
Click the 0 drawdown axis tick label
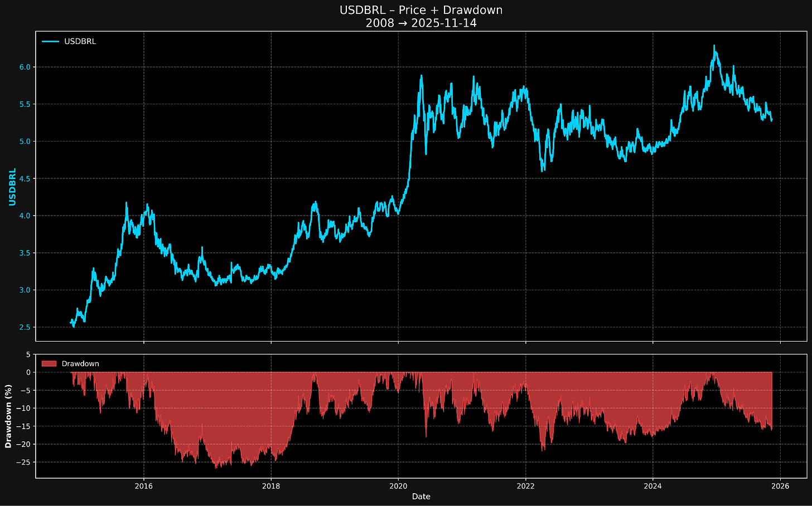(29, 372)
